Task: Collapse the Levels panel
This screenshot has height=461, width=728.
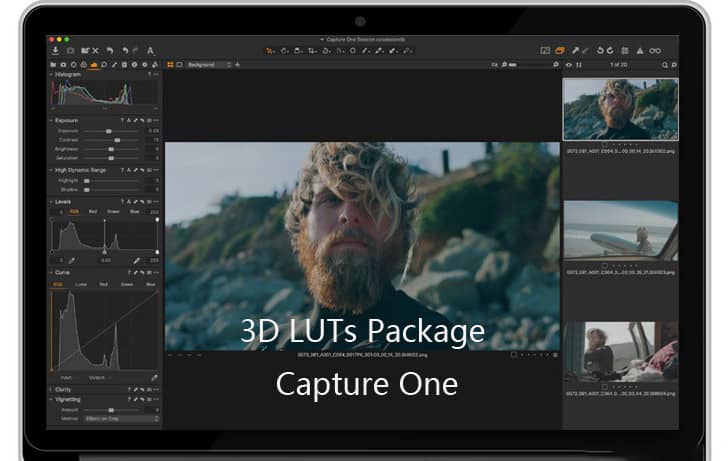Action: pyautogui.click(x=51, y=202)
